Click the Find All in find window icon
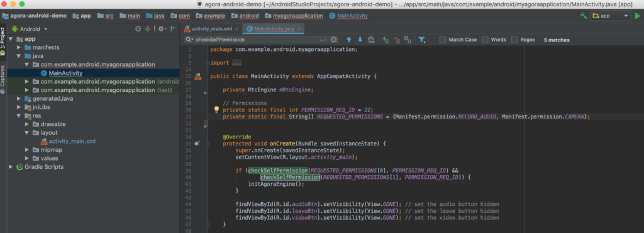 tap(371, 40)
